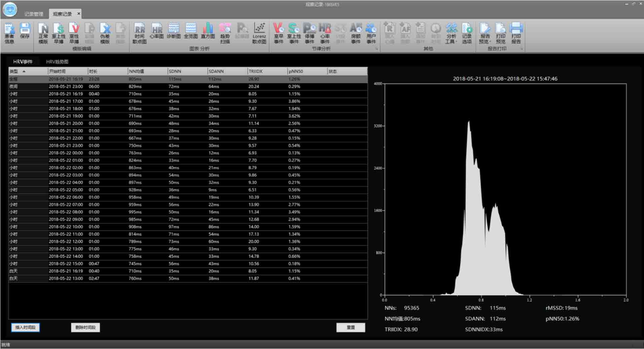Viewport: 644px width, 349px height.
Task: Click the application logo button
Action: [x=10, y=9]
